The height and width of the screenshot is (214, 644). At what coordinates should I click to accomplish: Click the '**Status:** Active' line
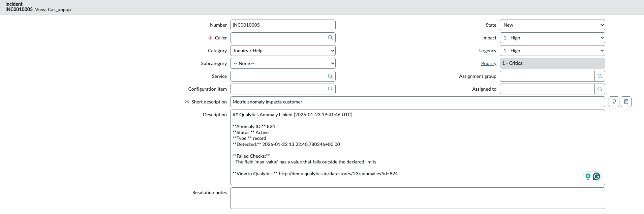pos(250,132)
